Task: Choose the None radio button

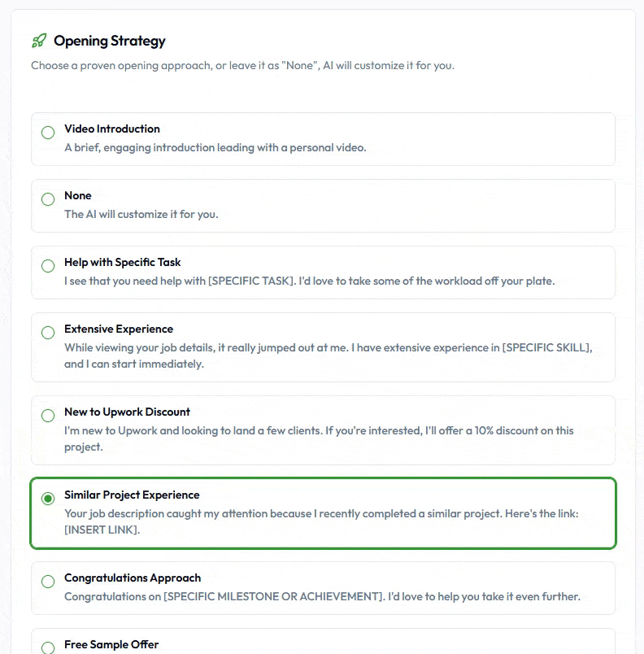Action: point(48,199)
